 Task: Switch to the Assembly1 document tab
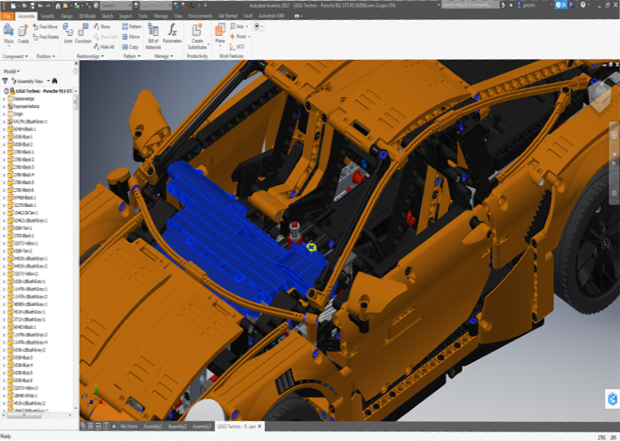[x=153, y=426]
